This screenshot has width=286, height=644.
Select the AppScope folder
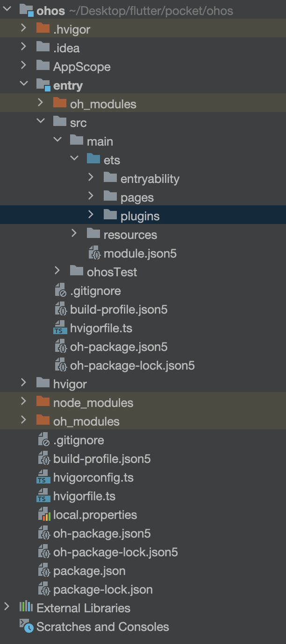(x=82, y=67)
